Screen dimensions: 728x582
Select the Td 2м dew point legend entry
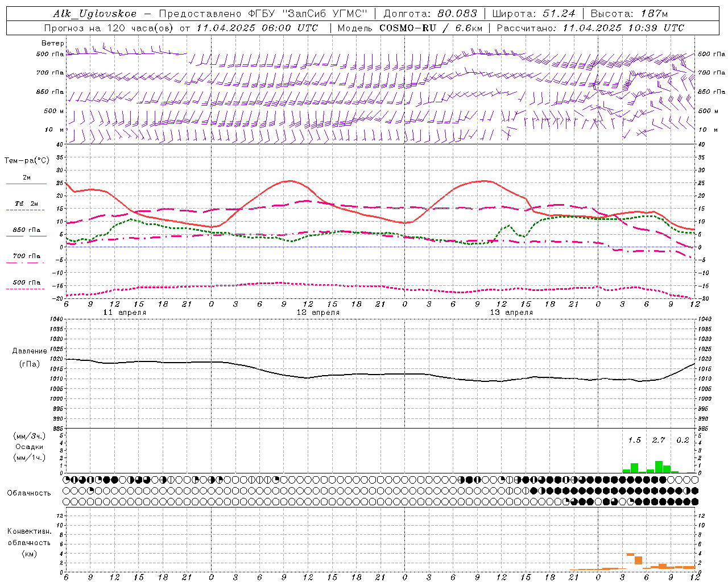coord(27,203)
